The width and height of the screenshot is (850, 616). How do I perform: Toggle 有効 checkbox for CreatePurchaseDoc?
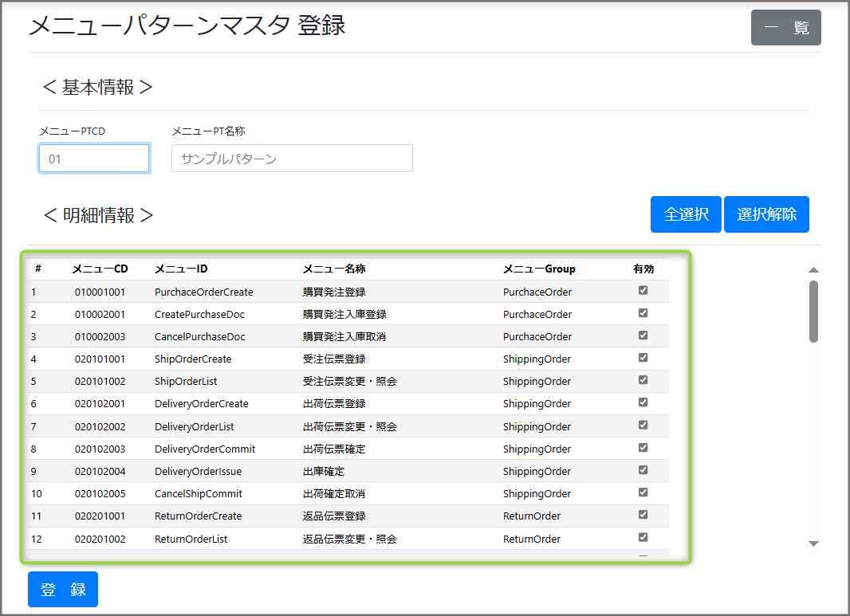(x=643, y=313)
